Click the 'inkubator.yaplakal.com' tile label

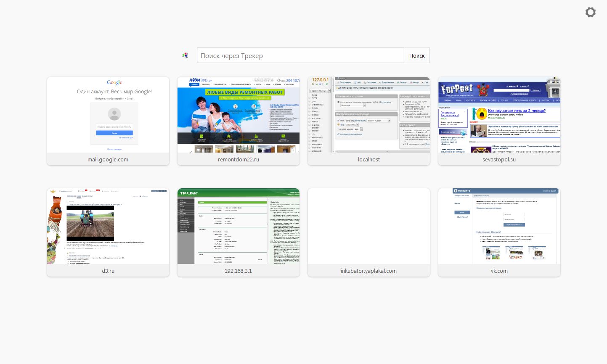point(369,271)
